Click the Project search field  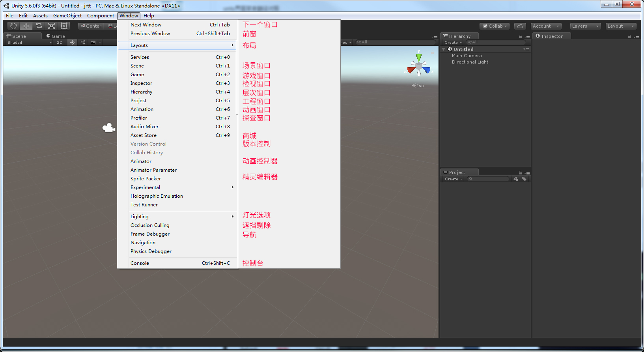(x=489, y=179)
